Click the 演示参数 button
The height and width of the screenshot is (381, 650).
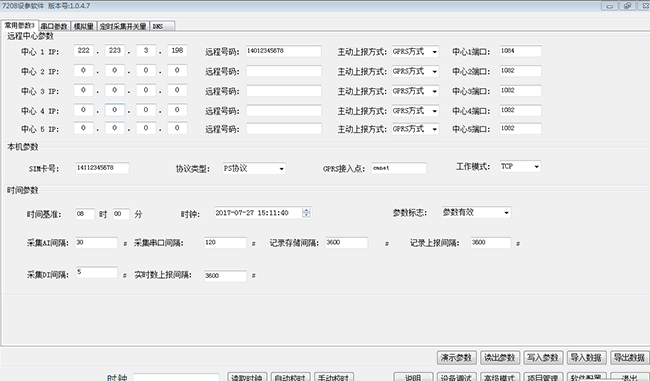(456, 357)
